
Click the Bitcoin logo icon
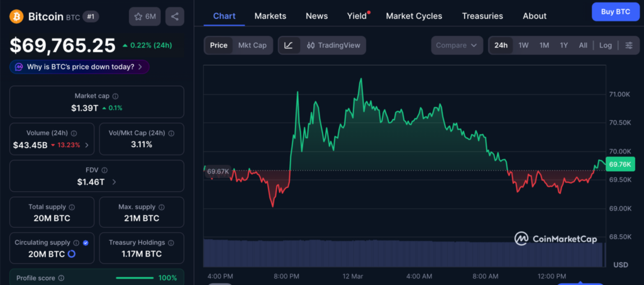(x=16, y=16)
